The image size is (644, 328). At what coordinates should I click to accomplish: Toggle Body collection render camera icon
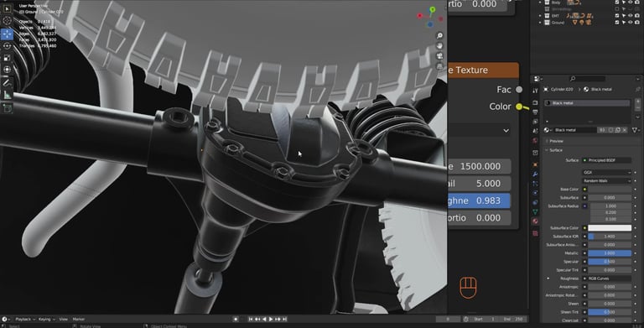636,3
